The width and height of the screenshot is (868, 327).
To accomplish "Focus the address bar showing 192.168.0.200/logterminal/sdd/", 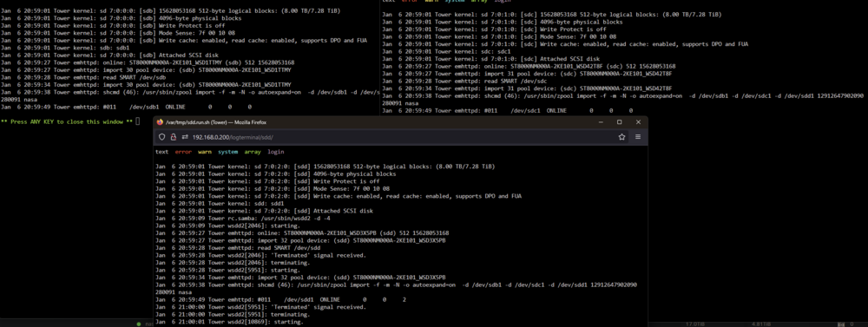I will 233,137.
